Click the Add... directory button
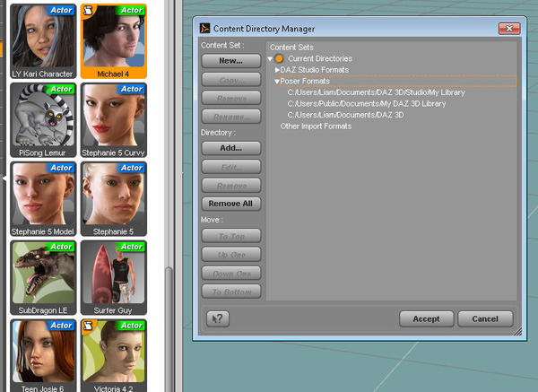Viewport: 538px width, 392px height. click(x=231, y=148)
